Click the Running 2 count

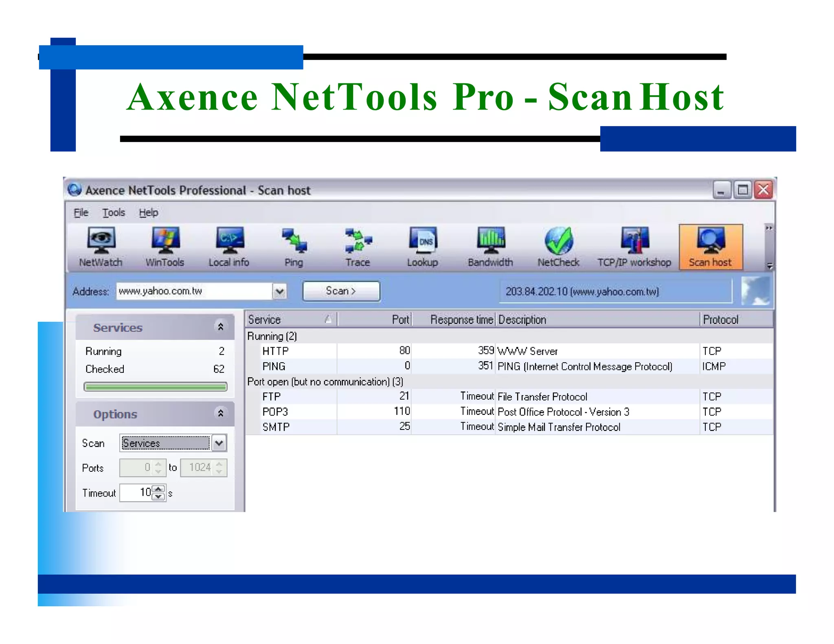click(x=222, y=351)
